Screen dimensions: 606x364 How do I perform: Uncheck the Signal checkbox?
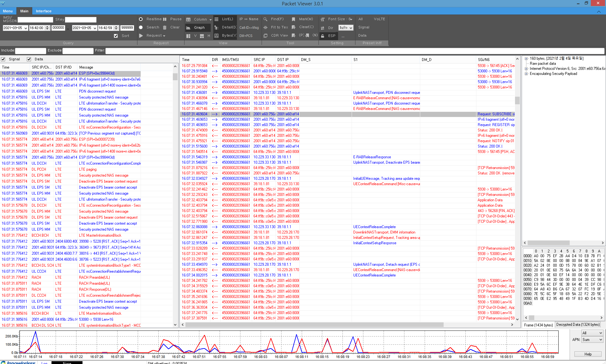(x=3, y=59)
